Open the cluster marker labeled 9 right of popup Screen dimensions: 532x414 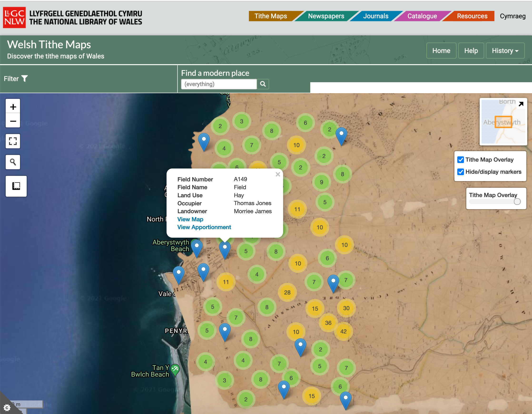tap(321, 182)
